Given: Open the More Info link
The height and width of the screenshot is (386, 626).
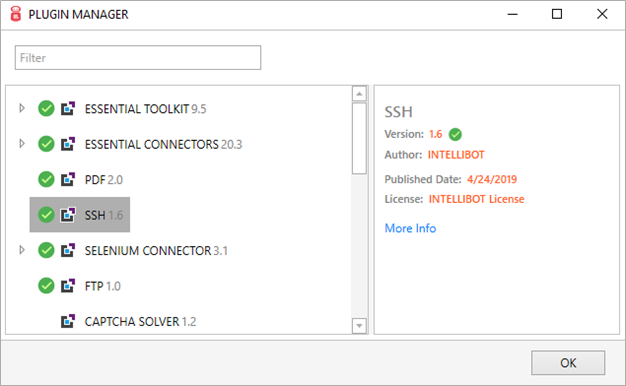Looking at the screenshot, I should [410, 228].
